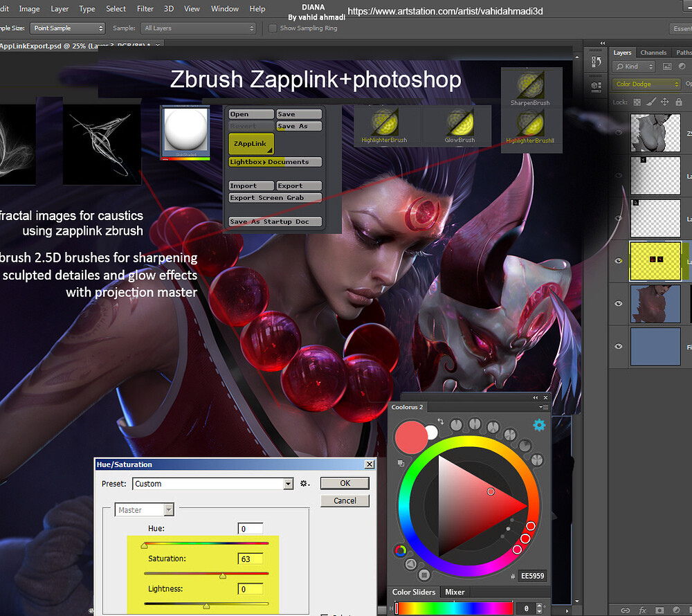This screenshot has width=692, height=616.
Task: Click the hex color field EE5959
Action: (533, 576)
